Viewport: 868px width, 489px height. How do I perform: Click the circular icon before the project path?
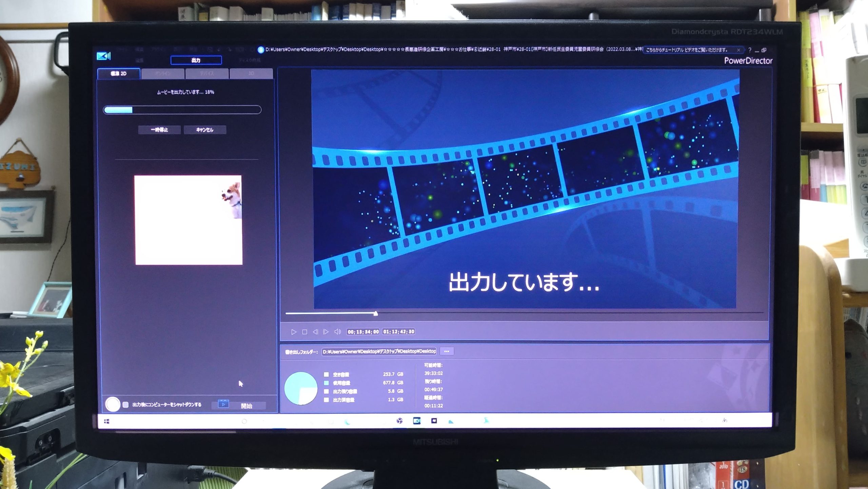[x=261, y=50]
